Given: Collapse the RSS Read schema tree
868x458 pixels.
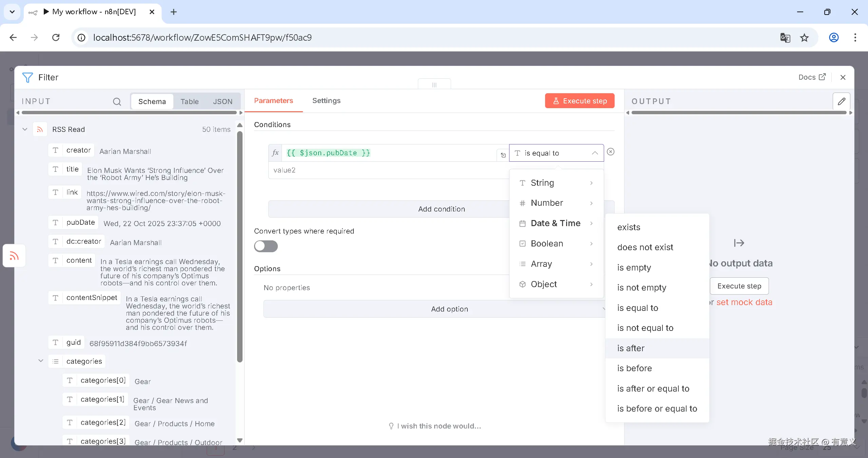Looking at the screenshot, I should [x=25, y=129].
